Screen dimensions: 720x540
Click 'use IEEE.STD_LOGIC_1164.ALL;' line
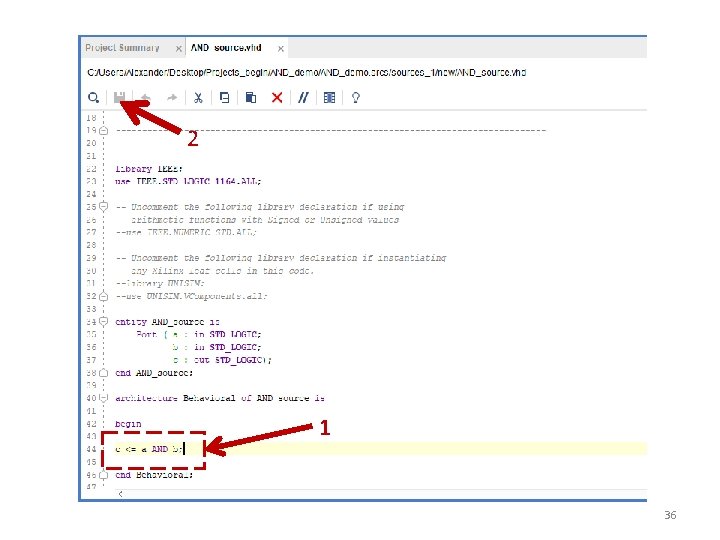(188, 181)
